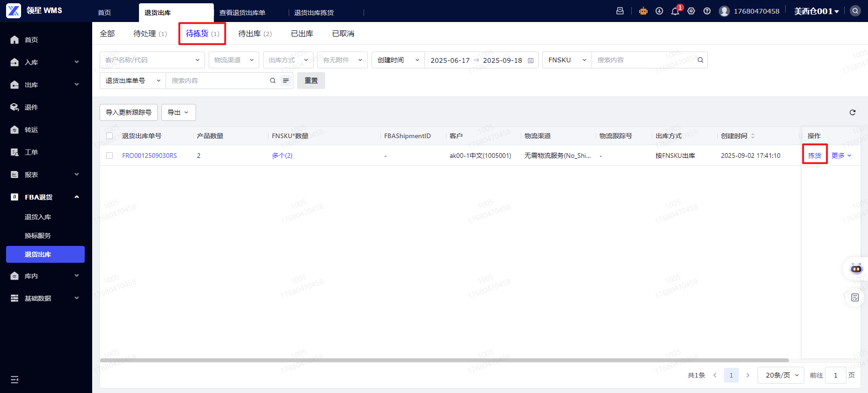Open the printer icon in top bar

point(620,11)
